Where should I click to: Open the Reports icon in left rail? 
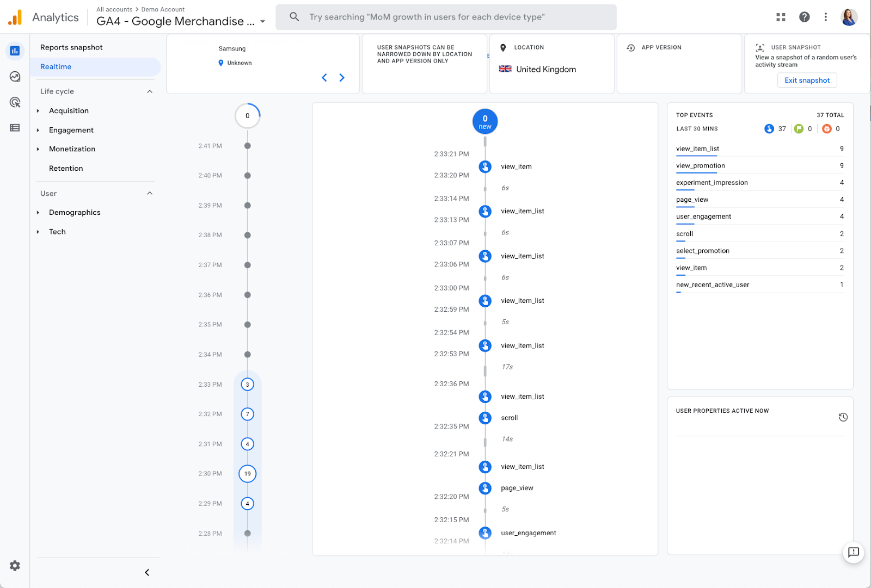tap(15, 51)
